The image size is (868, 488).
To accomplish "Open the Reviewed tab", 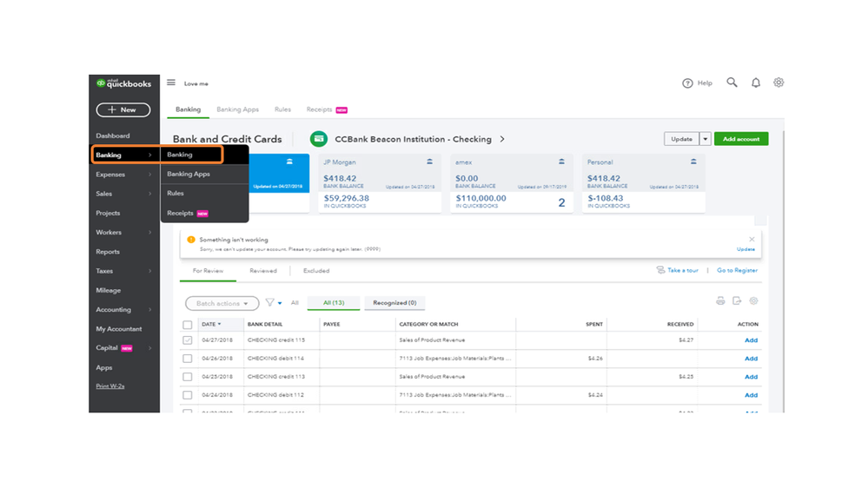I will 263,271.
